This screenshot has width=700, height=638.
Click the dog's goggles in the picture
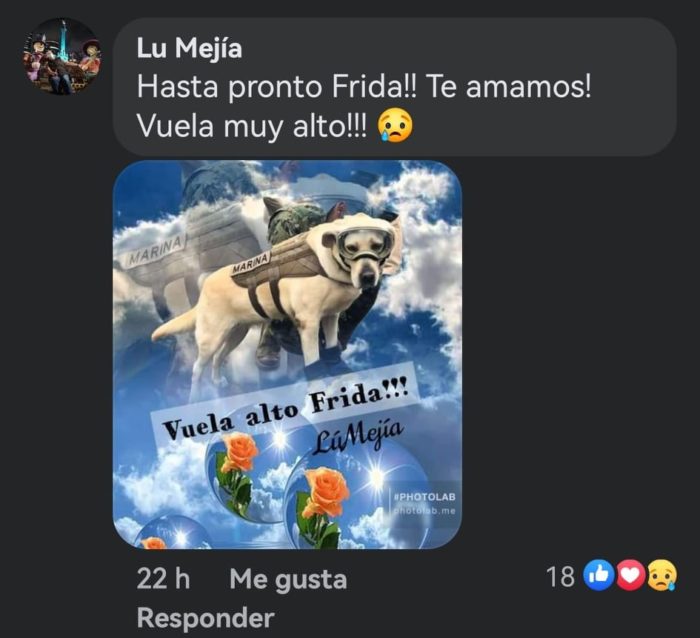tap(365, 243)
